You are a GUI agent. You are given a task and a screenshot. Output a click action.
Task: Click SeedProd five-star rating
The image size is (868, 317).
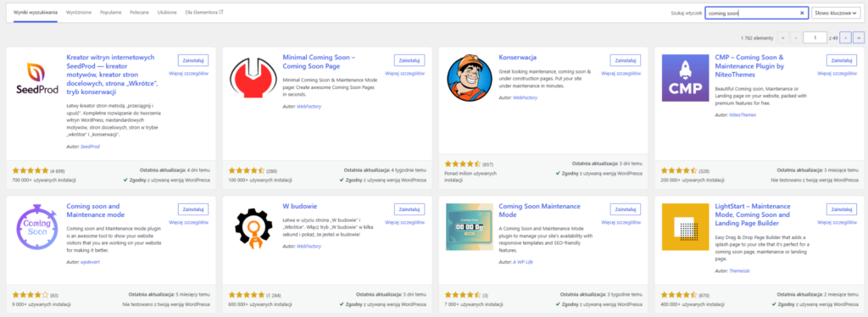point(31,171)
